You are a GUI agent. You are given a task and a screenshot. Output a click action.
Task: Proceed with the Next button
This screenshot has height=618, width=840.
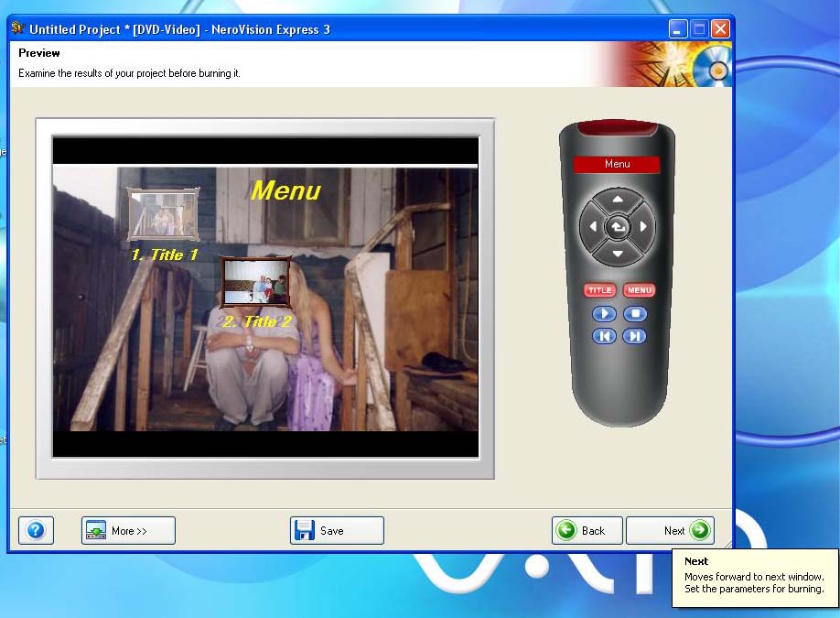pos(670,531)
